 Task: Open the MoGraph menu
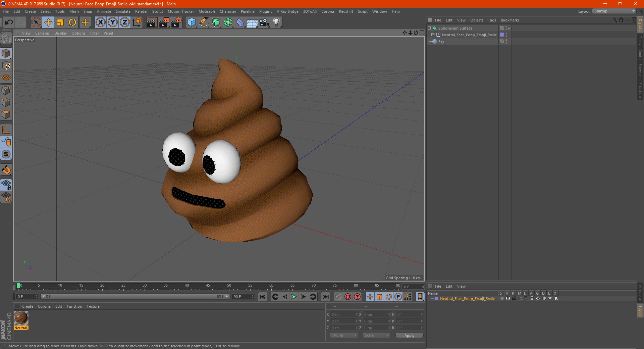(207, 11)
